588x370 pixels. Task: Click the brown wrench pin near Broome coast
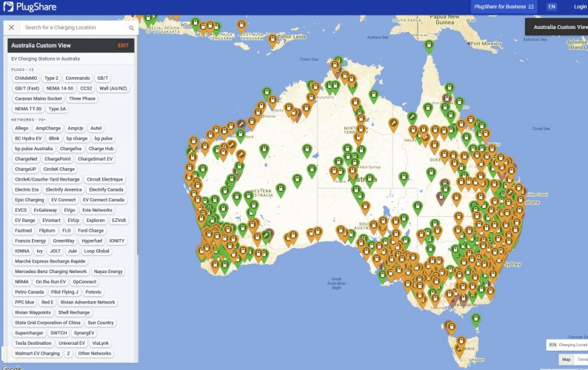point(241,125)
